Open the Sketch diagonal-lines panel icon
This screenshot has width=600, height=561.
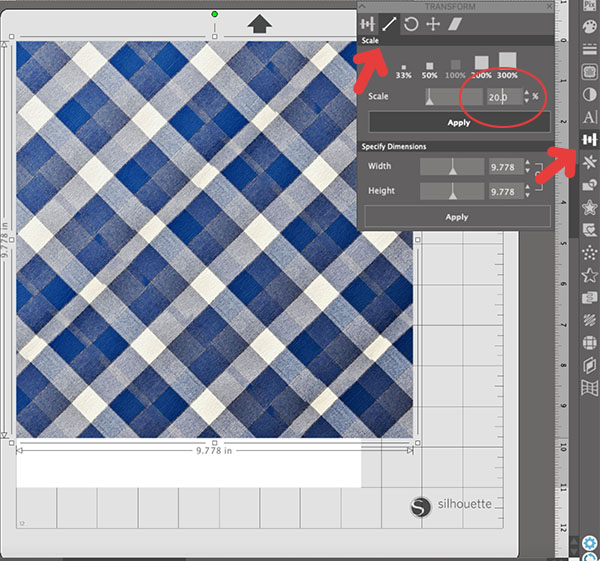(x=589, y=320)
